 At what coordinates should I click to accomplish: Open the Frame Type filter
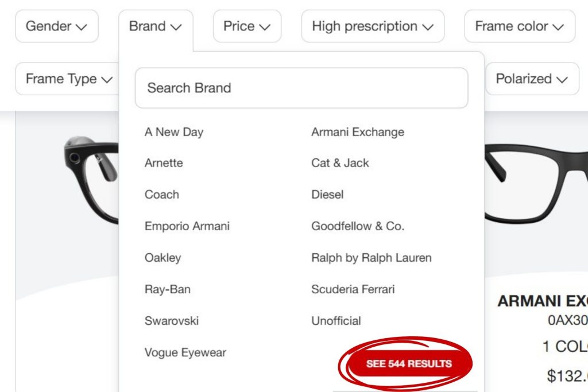tap(65, 79)
